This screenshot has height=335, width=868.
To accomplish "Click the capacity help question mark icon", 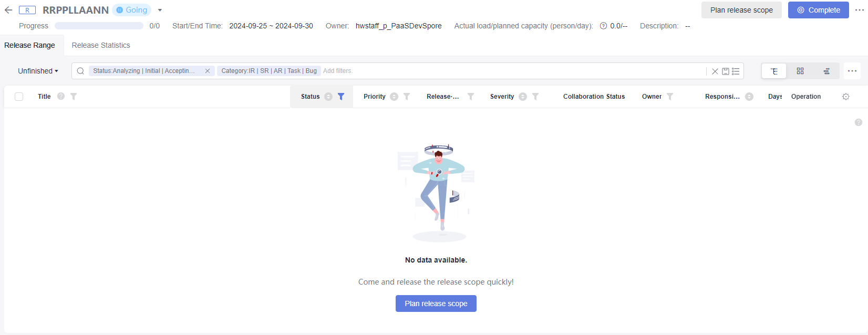I will (x=603, y=26).
